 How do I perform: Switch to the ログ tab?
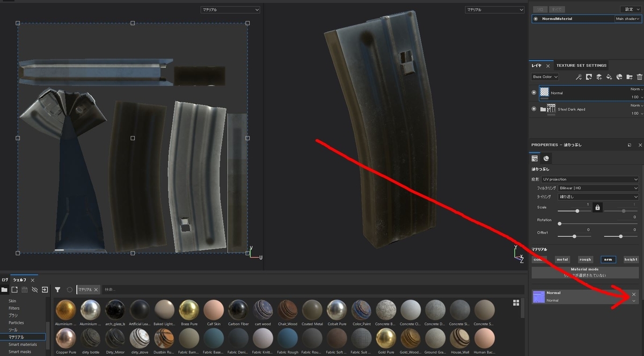click(x=5, y=280)
